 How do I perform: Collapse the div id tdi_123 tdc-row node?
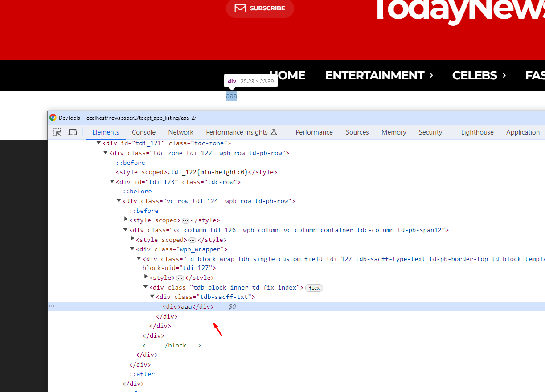[112, 182]
